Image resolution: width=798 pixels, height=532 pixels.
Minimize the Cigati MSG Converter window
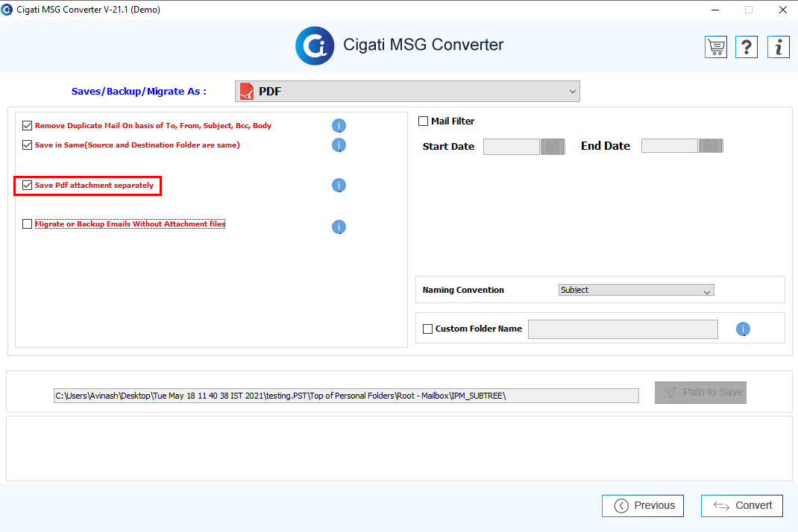click(x=715, y=10)
